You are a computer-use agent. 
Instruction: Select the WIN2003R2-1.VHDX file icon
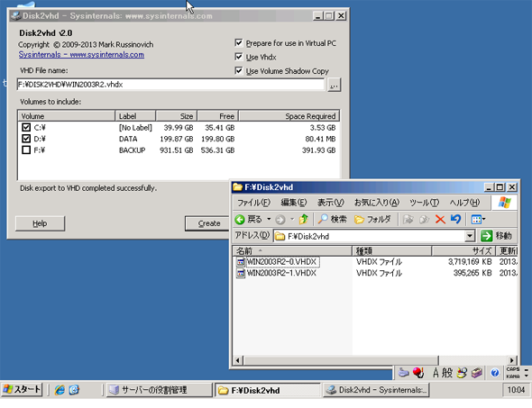[x=241, y=273]
